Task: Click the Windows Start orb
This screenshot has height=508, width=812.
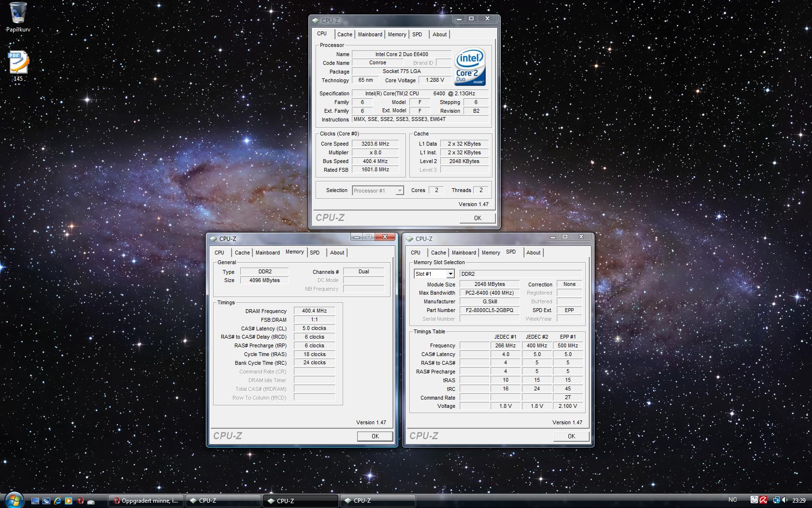Action: pos(14,500)
